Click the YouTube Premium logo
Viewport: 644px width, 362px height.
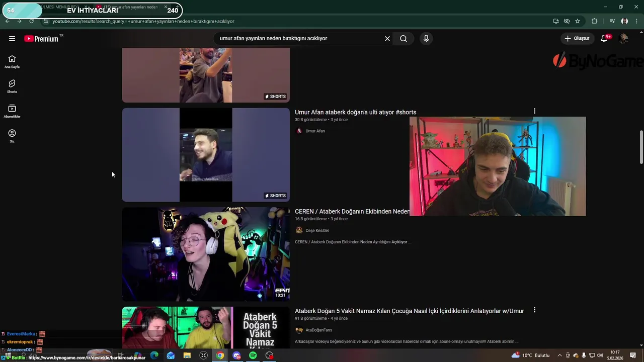tap(41, 39)
